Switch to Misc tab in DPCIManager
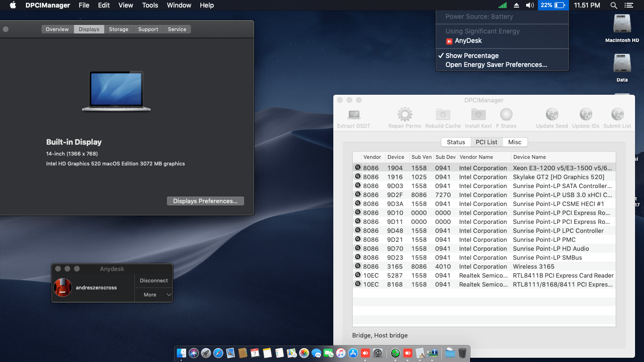This screenshot has width=644, height=362. pyautogui.click(x=515, y=142)
